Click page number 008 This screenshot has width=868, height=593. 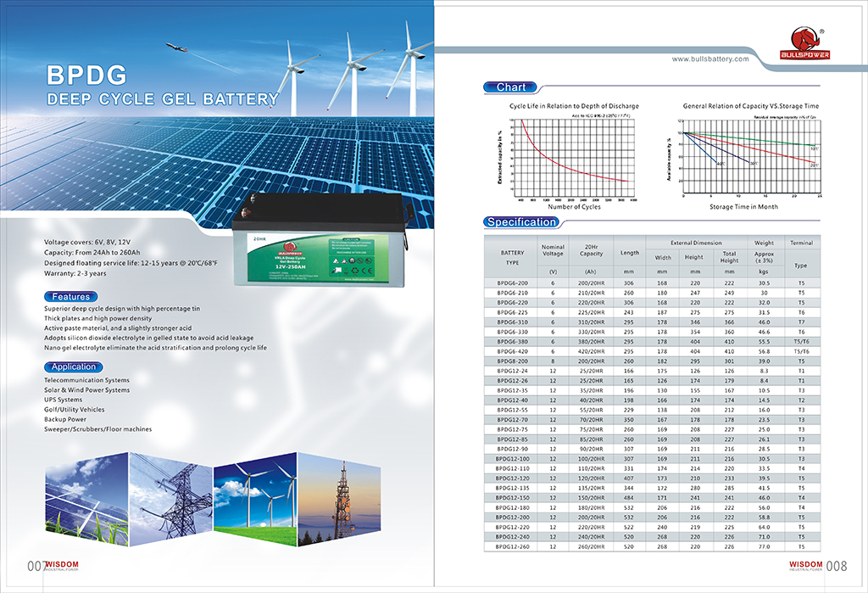(837, 566)
